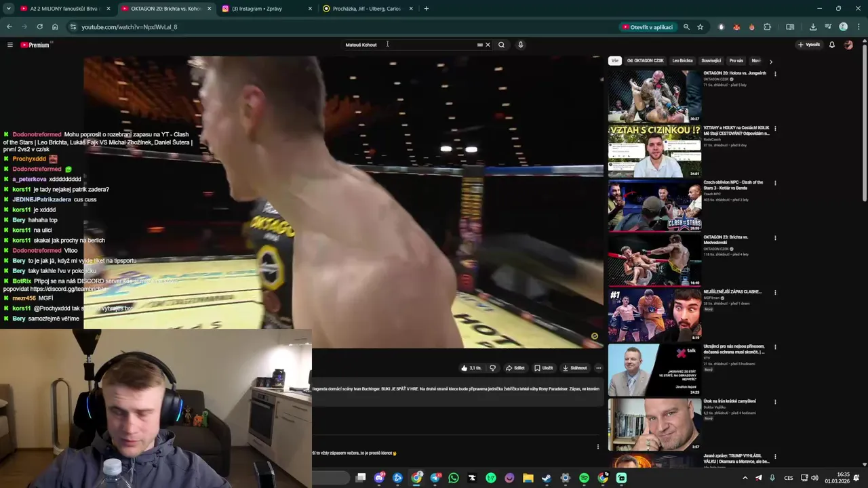868x488 pixels.
Task: Open the YouTube account avatar menu
Action: [x=848, y=45]
